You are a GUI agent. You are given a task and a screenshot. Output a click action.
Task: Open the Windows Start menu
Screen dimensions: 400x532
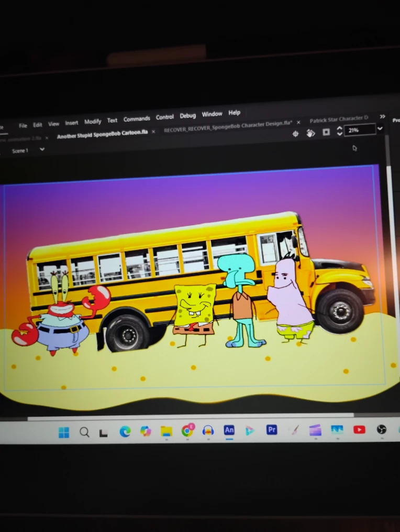pos(64,432)
